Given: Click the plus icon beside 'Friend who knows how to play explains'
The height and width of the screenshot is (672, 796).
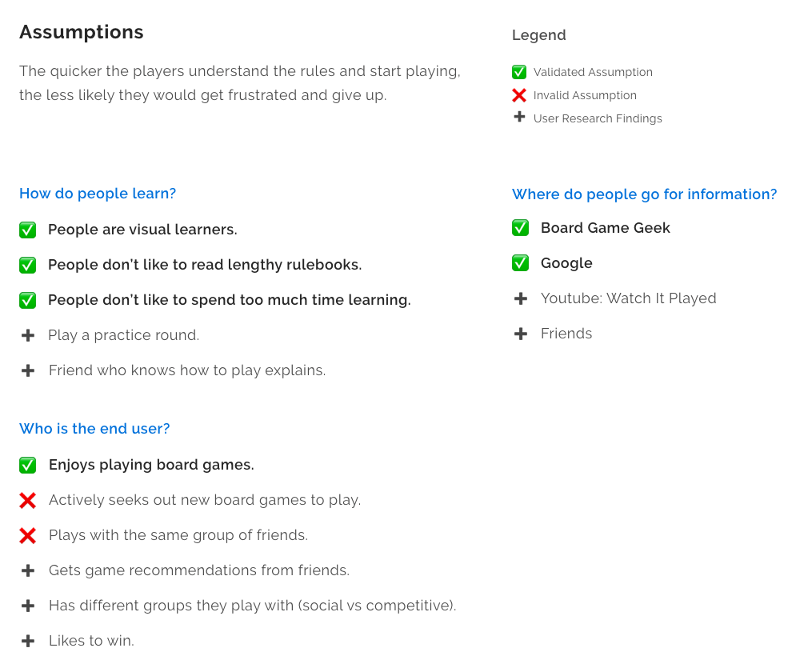Looking at the screenshot, I should pyautogui.click(x=28, y=370).
